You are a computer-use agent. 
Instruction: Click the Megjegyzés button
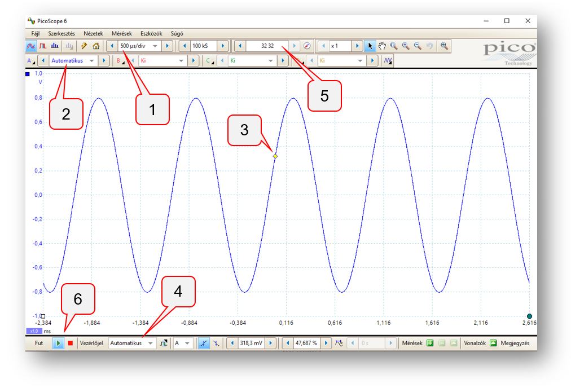515,343
